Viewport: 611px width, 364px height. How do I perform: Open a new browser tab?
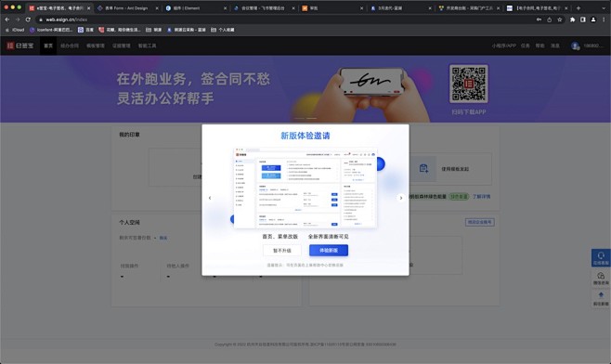click(x=578, y=7)
